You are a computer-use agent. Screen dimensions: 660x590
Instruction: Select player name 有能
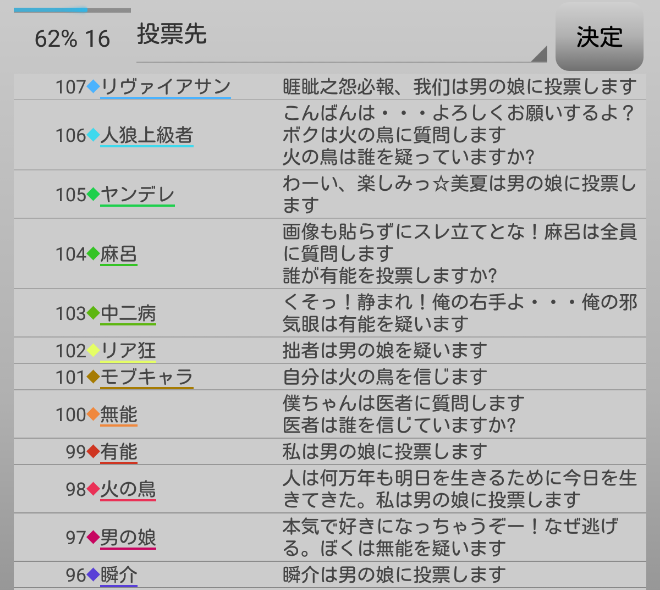coord(119,451)
